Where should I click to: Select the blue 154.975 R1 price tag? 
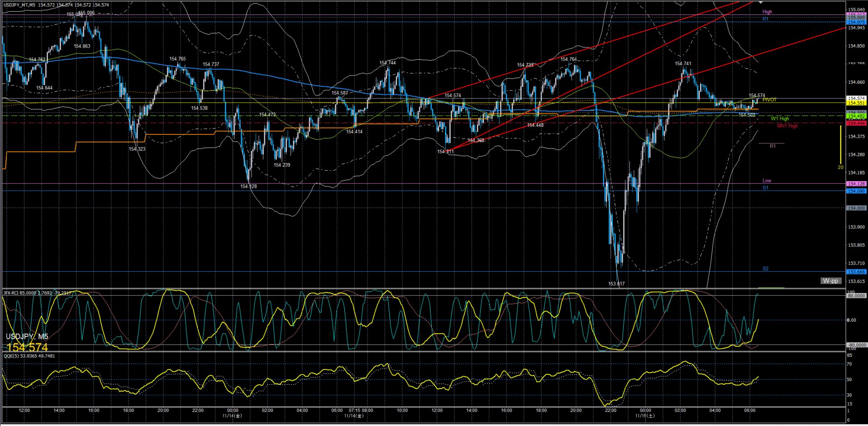tap(856, 22)
